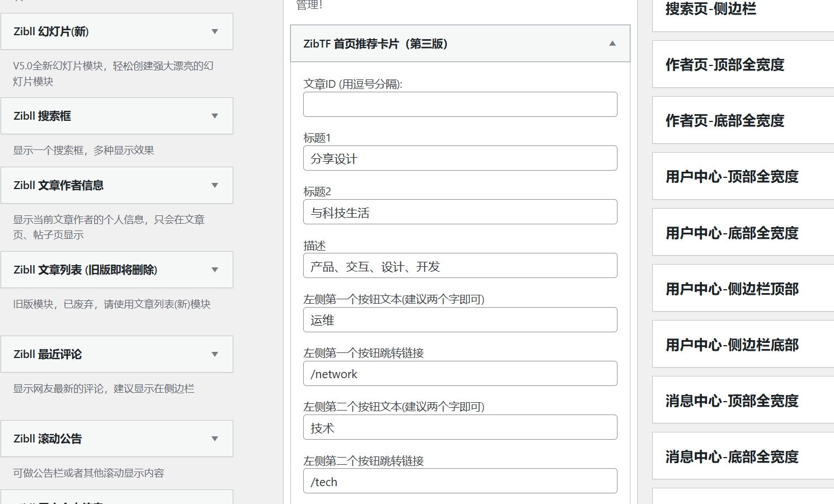Open the 用户中心-侧边栏顶部 widget area
The width and height of the screenshot is (834, 504).
[x=742, y=289]
